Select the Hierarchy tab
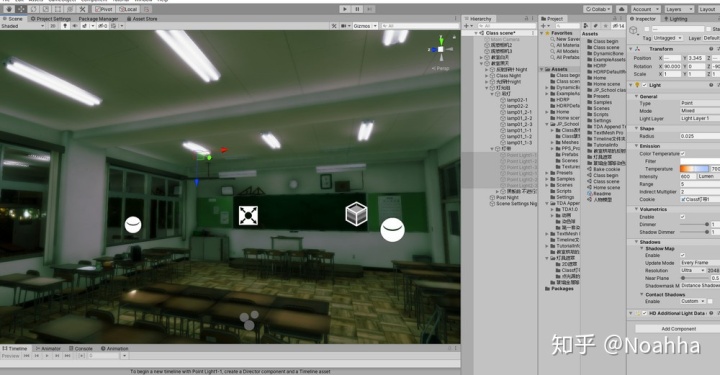This screenshot has width=720, height=375. click(478, 19)
